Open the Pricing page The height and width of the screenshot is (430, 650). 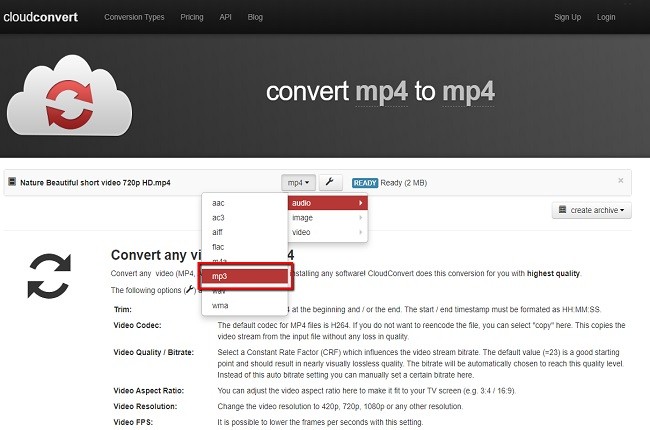click(192, 17)
